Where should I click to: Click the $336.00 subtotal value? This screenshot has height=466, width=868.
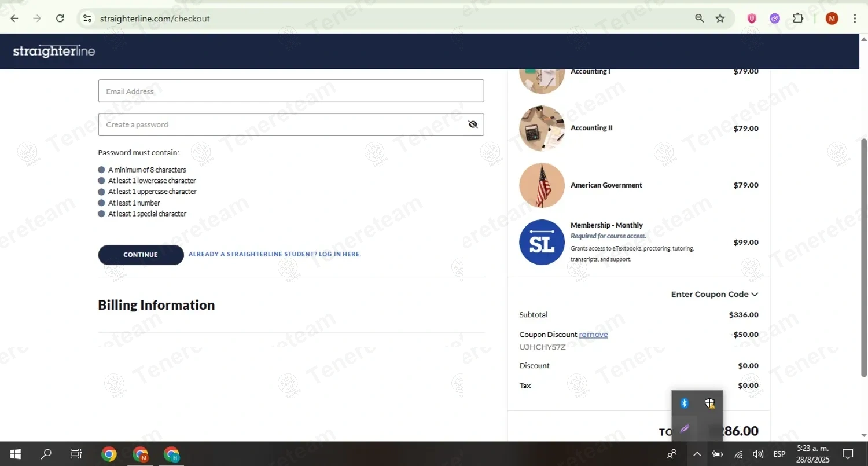pyautogui.click(x=744, y=315)
